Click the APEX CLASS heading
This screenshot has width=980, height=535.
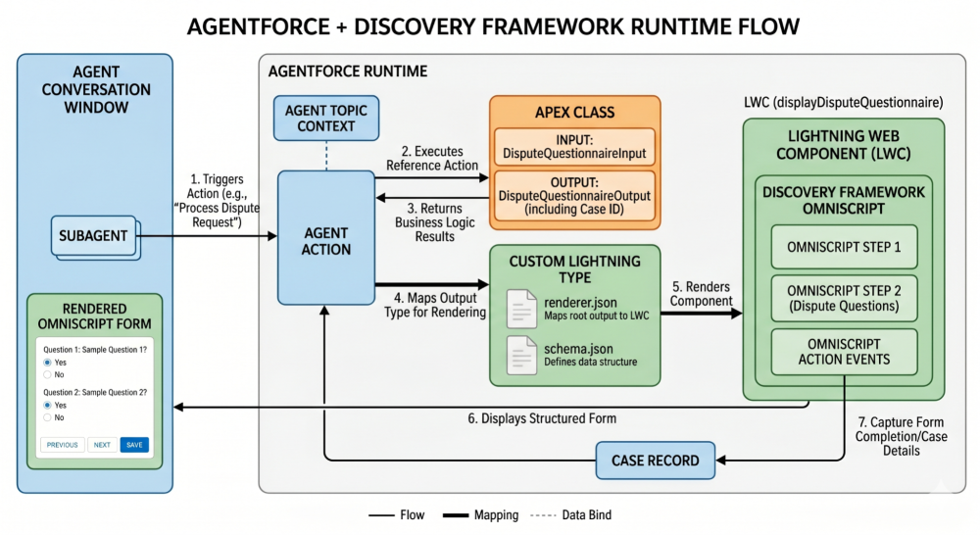575,113
